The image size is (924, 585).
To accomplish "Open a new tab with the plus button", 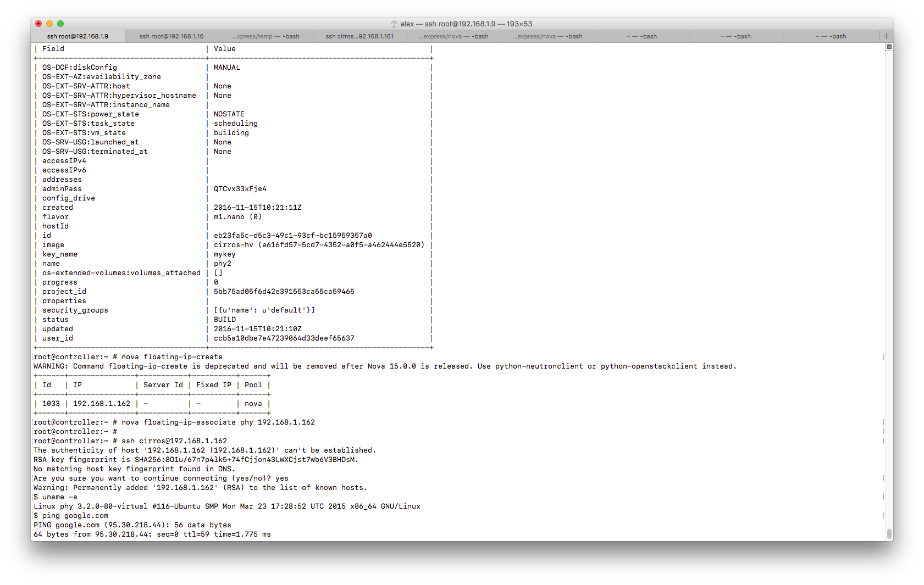I will pos(886,36).
